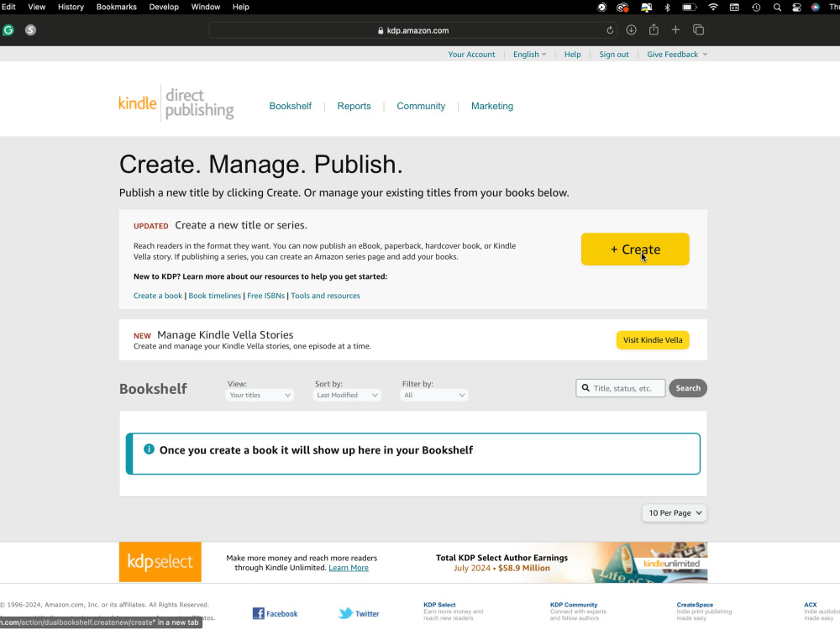
Task: Click the Help link
Action: tap(572, 54)
